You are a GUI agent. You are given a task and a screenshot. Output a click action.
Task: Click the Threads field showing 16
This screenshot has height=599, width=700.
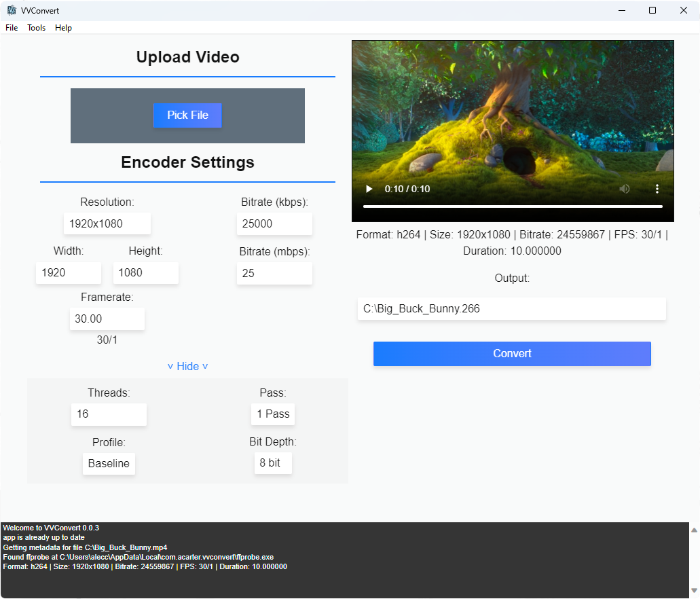109,414
